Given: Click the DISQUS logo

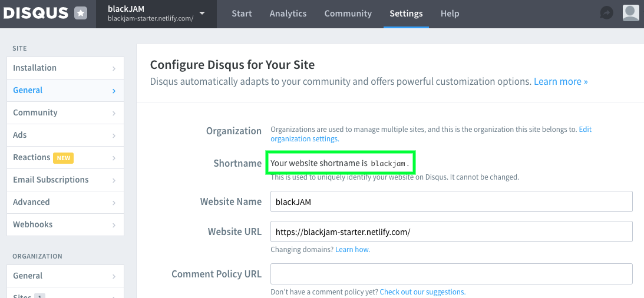Looking at the screenshot, I should click(x=35, y=14).
